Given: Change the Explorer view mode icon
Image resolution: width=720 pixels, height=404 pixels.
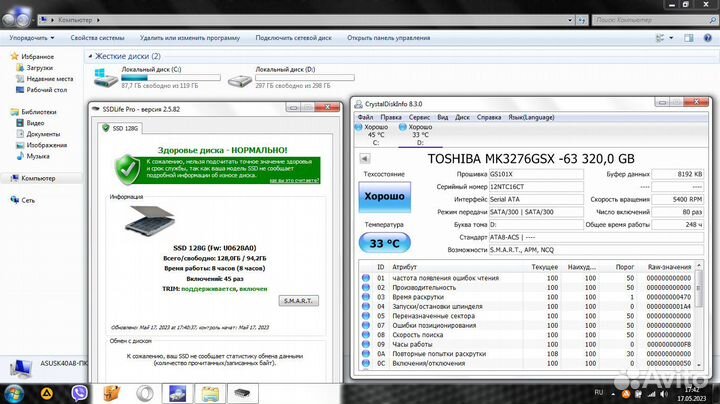Looking at the screenshot, I should pos(660,38).
